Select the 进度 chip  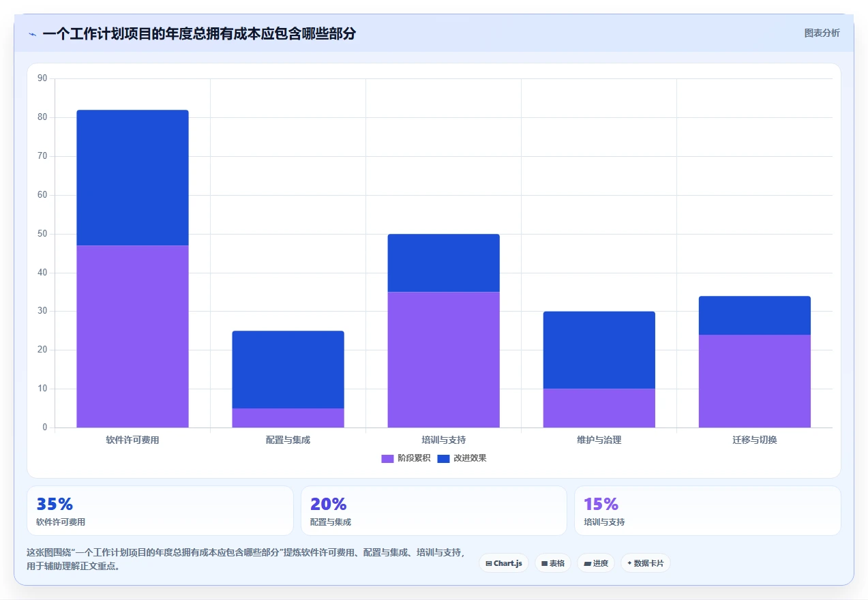596,563
